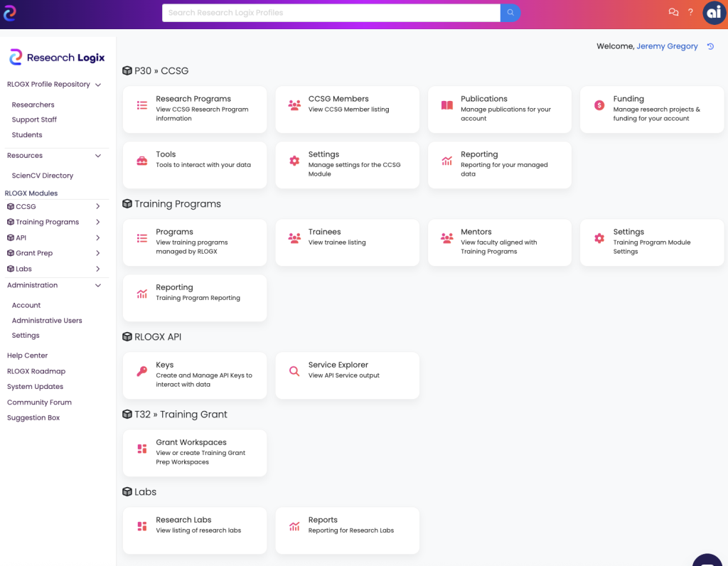This screenshot has width=728, height=566.
Task: Click the Jeremy Gregory profile link
Action: (x=667, y=46)
